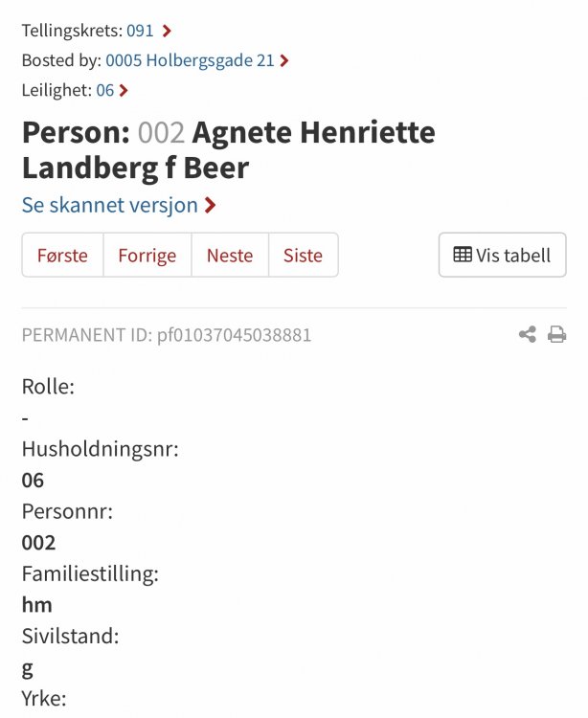Screen dimensions: 588x718
Task: Open the Leilighet 06 link
Action: 104,90
